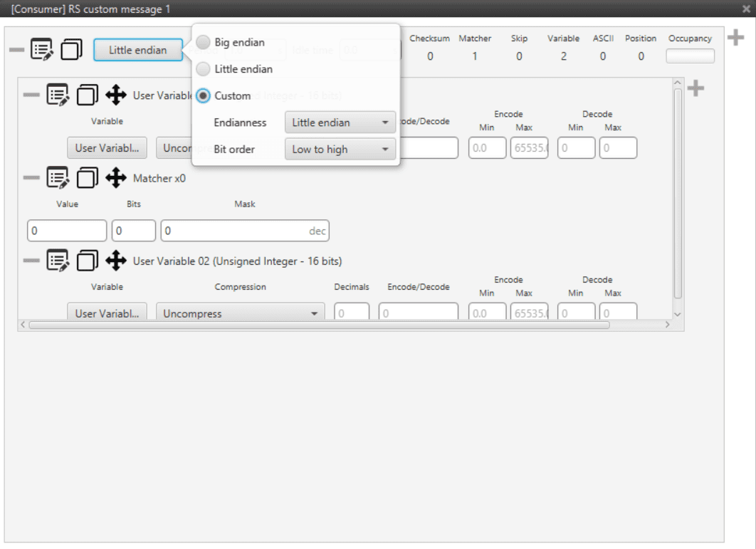Edit the User Variable 02 row

(58, 261)
